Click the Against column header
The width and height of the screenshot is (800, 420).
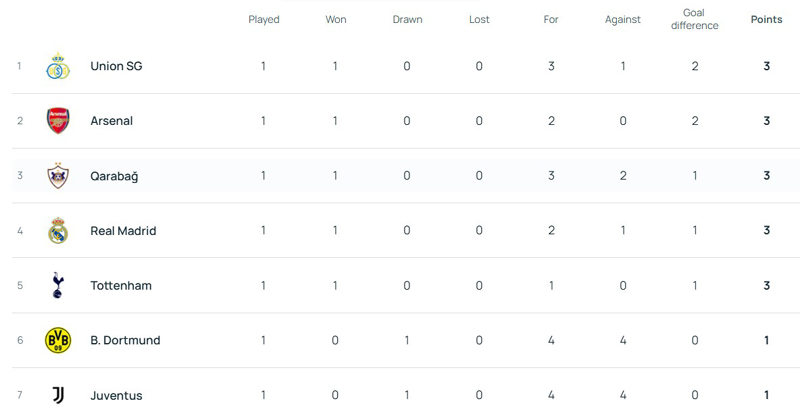click(622, 20)
